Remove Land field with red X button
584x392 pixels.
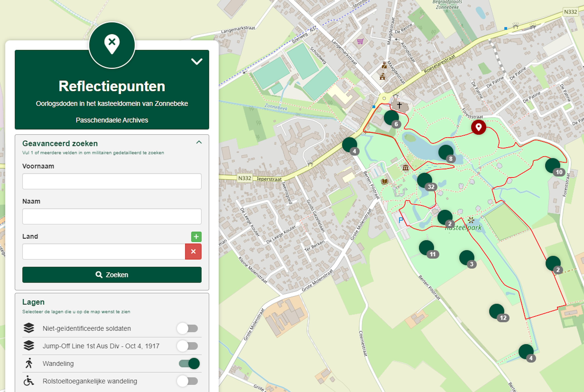[193, 252]
